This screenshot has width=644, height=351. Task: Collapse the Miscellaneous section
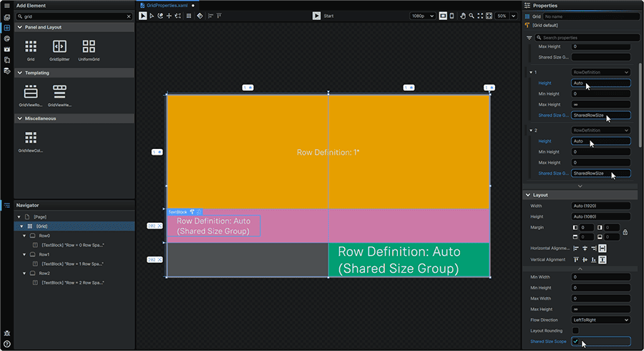click(x=20, y=118)
